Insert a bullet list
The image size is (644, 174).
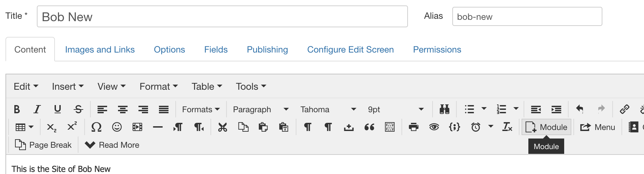pos(469,109)
